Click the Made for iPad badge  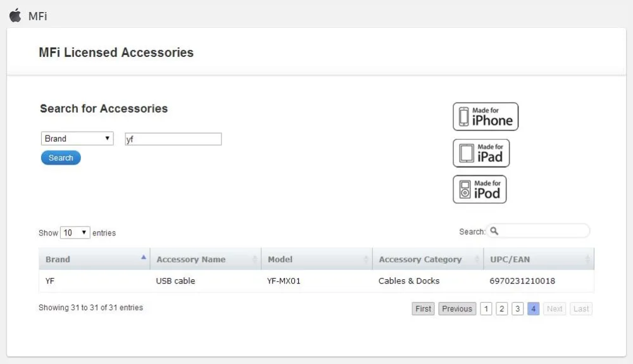click(481, 153)
